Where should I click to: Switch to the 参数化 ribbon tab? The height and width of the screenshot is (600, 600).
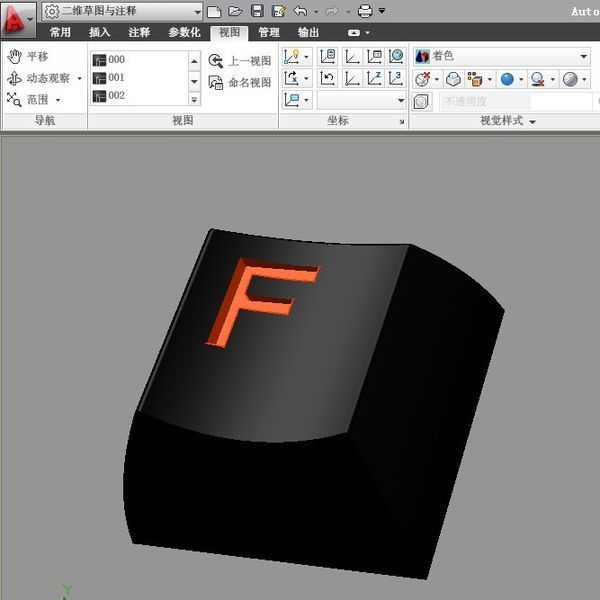[184, 32]
